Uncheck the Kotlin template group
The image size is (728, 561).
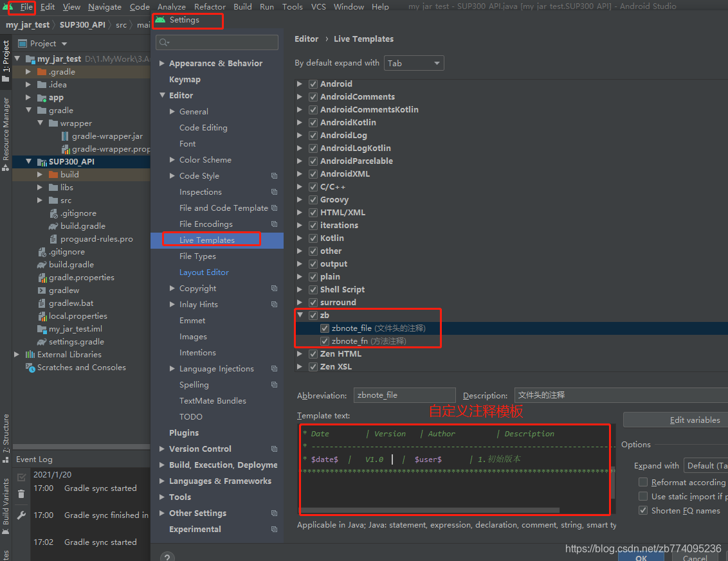tap(313, 238)
